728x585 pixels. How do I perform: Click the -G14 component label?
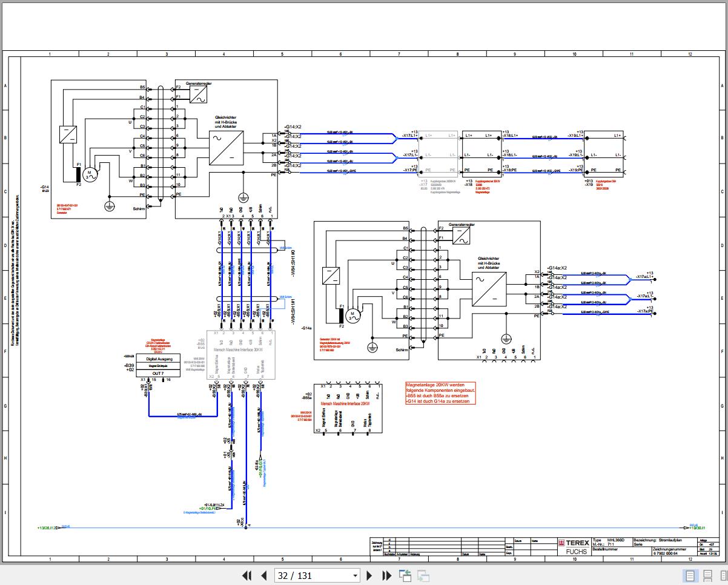click(44, 187)
